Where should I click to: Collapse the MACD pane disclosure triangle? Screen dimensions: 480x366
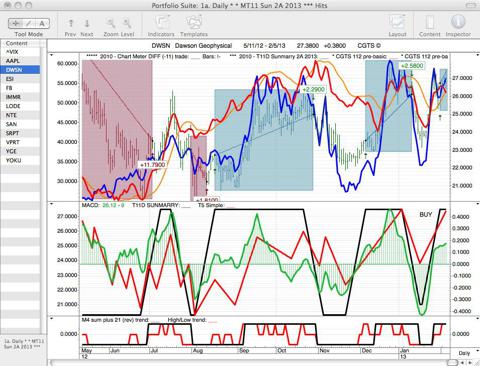51,203
